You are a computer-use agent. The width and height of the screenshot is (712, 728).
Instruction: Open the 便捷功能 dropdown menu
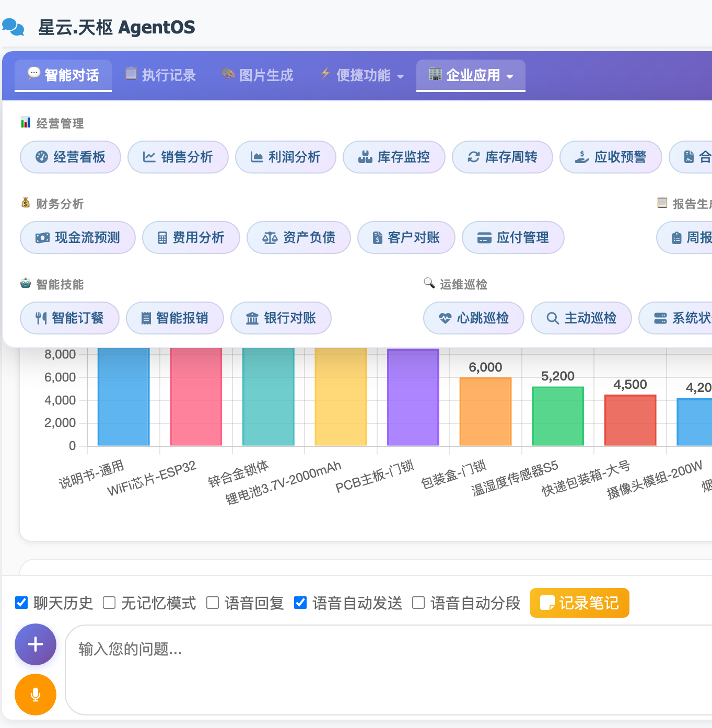pyautogui.click(x=361, y=75)
